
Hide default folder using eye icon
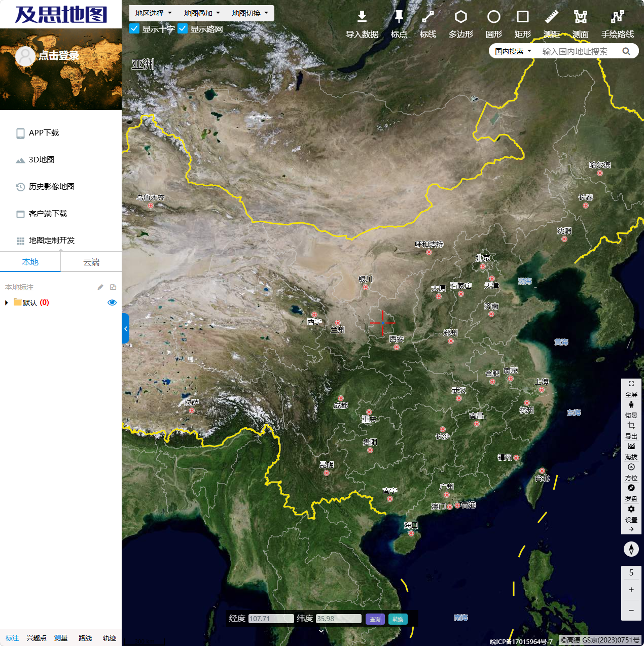coord(112,302)
